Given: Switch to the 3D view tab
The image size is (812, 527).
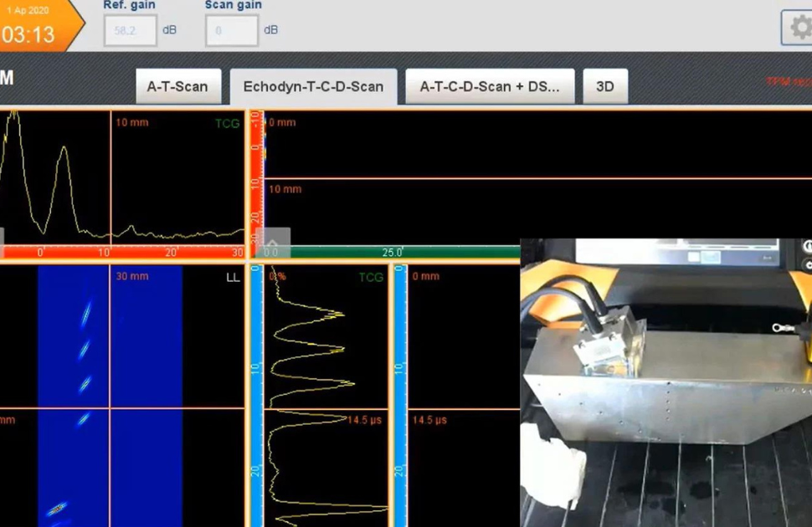Looking at the screenshot, I should pyautogui.click(x=605, y=85).
